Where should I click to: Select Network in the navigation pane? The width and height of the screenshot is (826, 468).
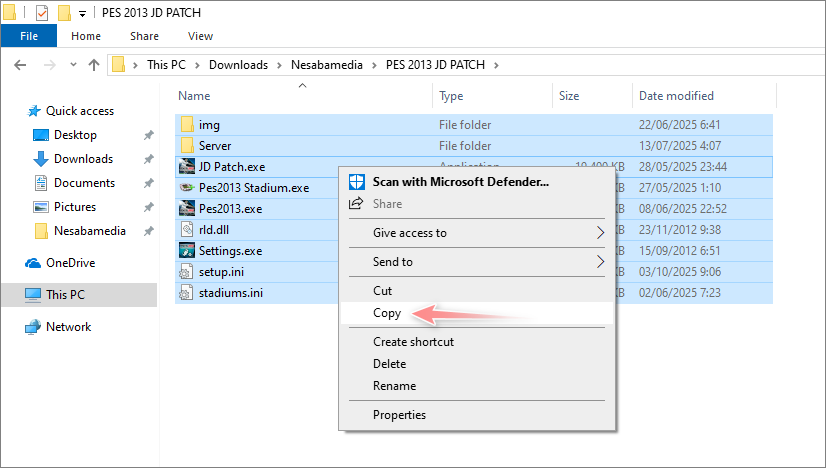tap(68, 327)
